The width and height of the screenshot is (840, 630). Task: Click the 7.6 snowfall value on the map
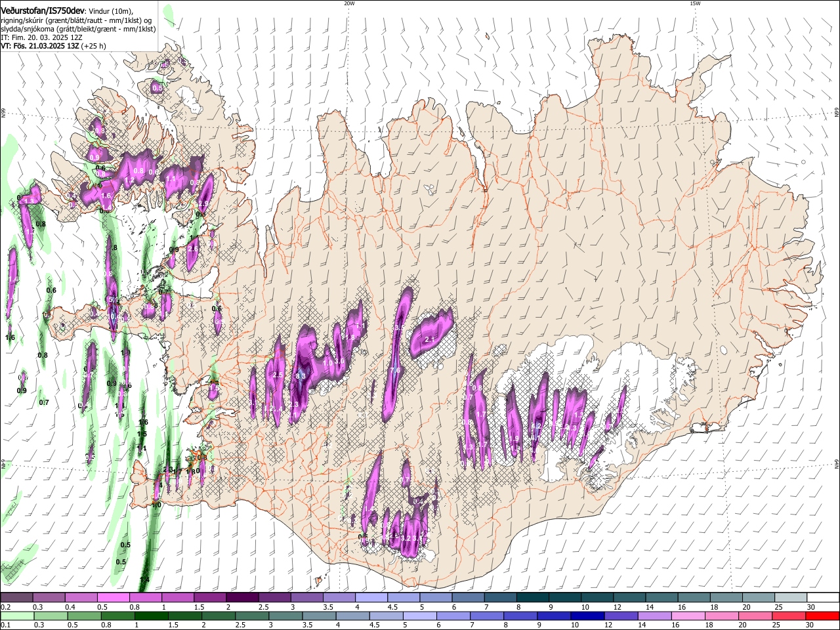click(395, 370)
